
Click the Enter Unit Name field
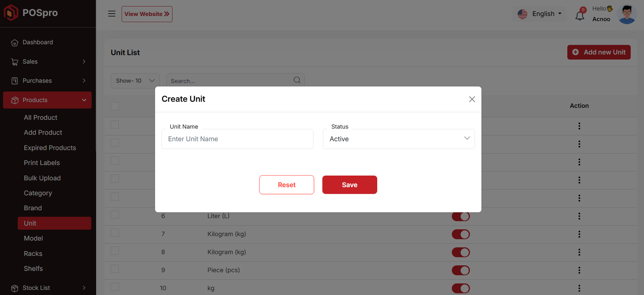237,139
